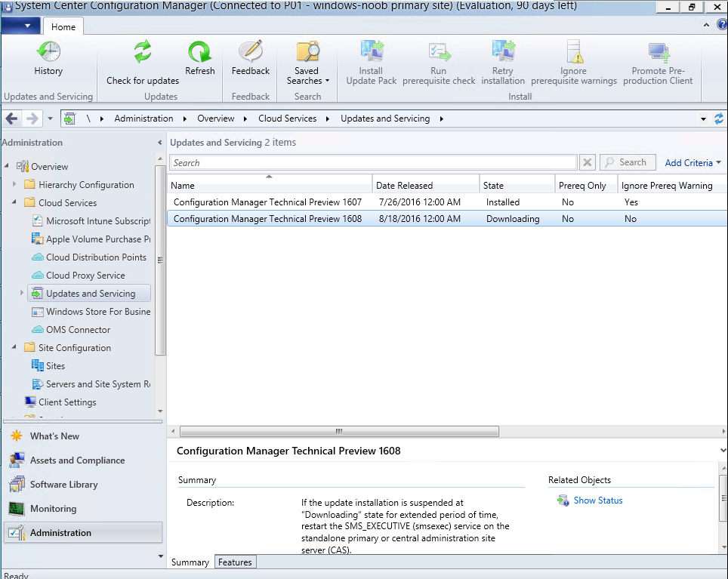
Task: Click Cloud Services in breadcrumb
Action: pos(288,119)
